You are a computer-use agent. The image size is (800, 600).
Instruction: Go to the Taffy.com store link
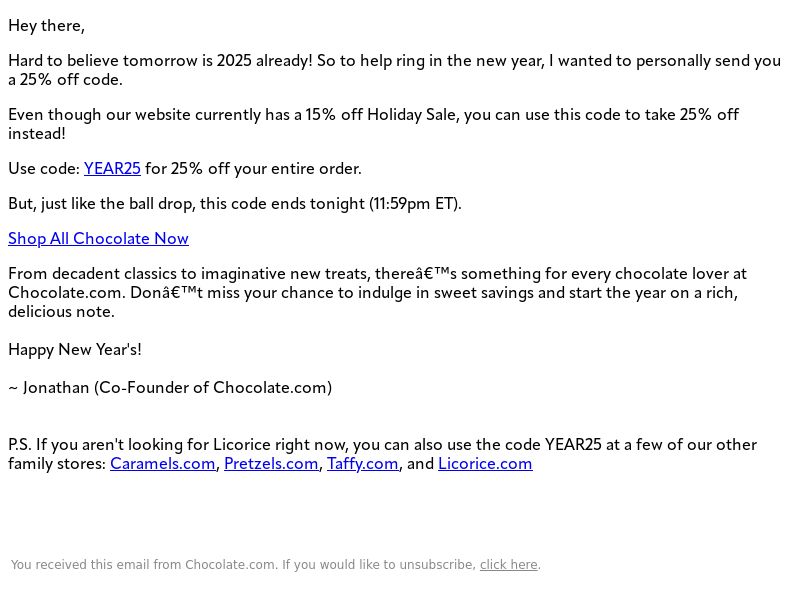362,463
